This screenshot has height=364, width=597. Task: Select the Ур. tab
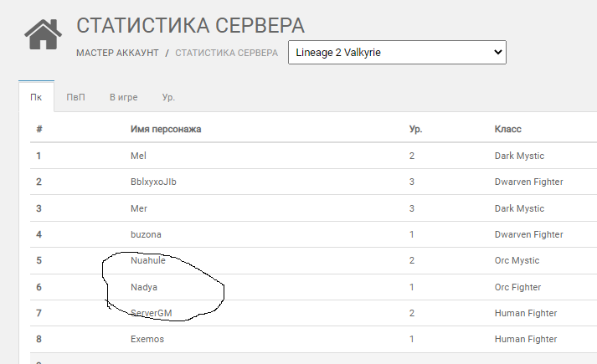tap(168, 97)
